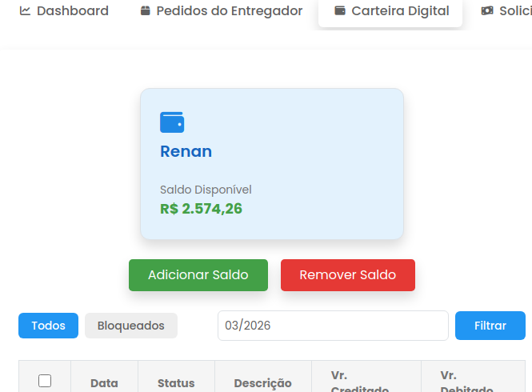Viewport: 532px width, 392px height.
Task: Click the large blue wallet icon above Renan
Action: (172, 122)
